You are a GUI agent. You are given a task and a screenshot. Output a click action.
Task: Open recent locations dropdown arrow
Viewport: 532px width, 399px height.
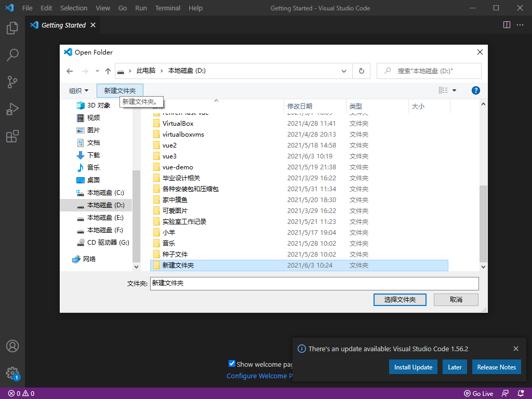(97, 71)
